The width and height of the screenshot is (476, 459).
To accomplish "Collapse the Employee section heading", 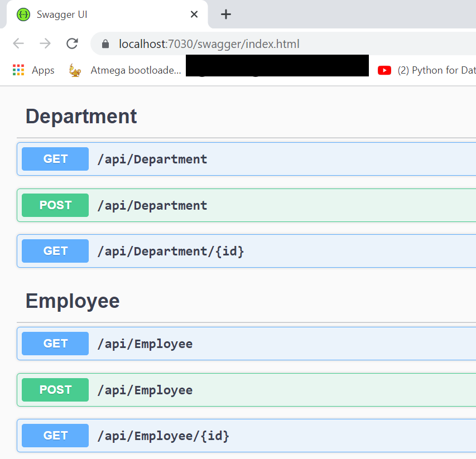I will pos(73,301).
